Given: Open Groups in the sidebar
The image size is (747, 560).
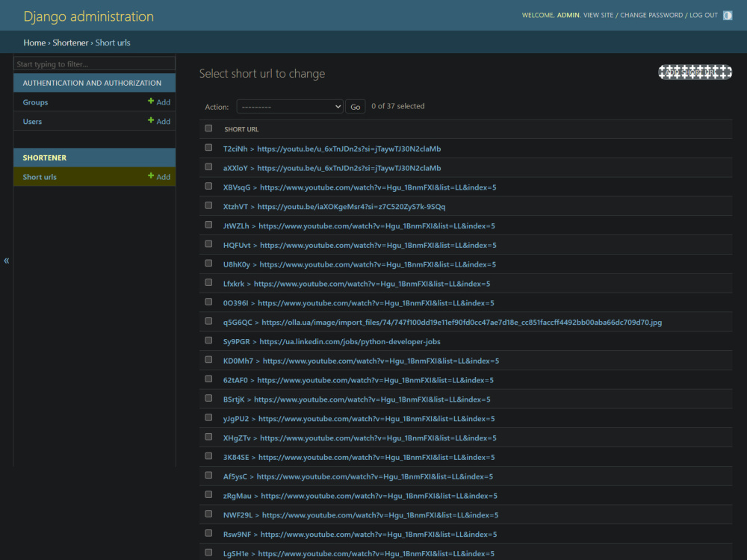Looking at the screenshot, I should click(35, 102).
